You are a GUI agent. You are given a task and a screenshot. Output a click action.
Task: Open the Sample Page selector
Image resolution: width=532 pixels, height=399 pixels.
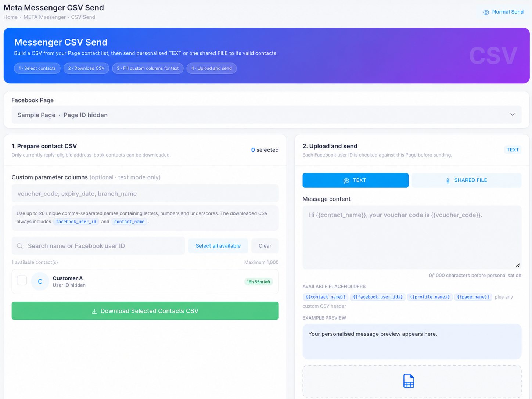click(x=266, y=115)
